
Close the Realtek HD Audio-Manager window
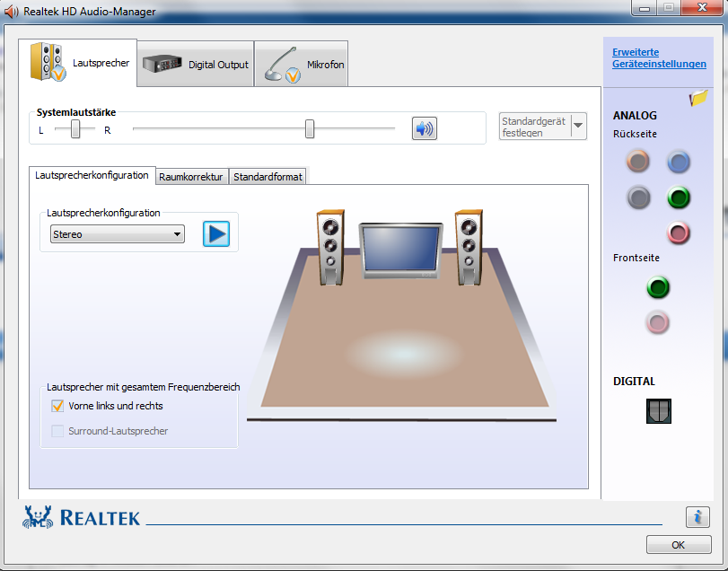click(703, 7)
